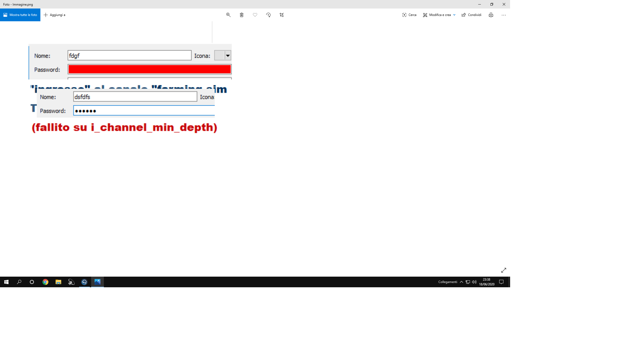Click the zoom magnifier icon
Image resolution: width=644 pixels, height=341 pixels.
tap(228, 15)
